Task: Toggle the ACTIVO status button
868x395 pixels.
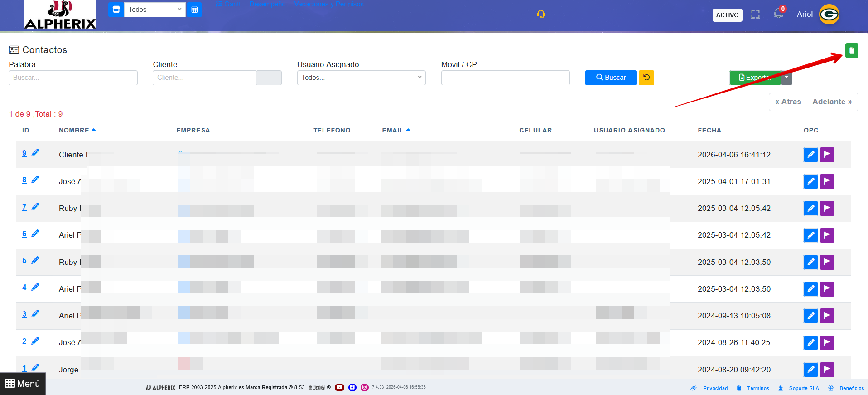Action: point(727,15)
